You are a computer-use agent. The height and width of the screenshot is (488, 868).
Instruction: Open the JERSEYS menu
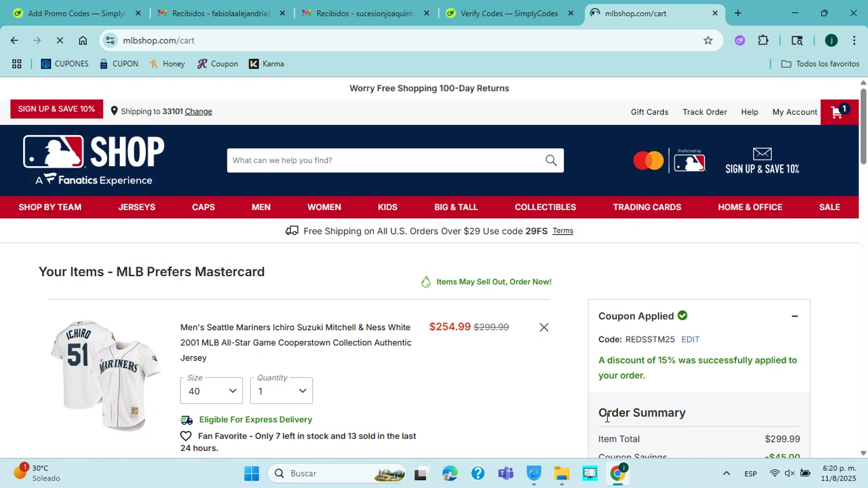(x=137, y=207)
